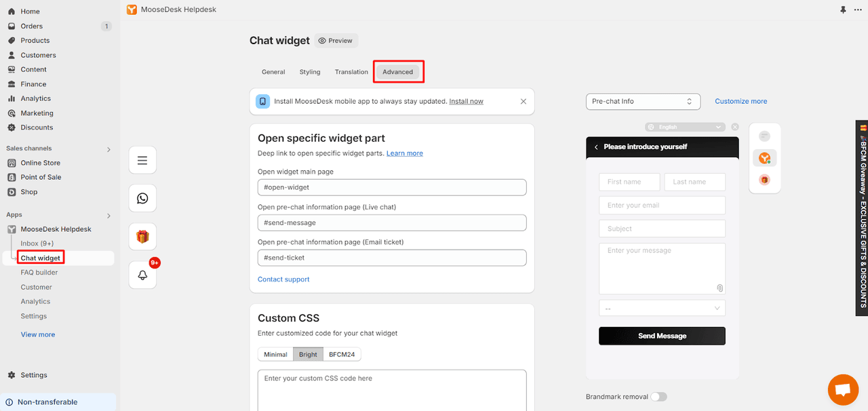Viewport: 868px width, 411px height.
Task: Click the custom CSS code input field
Action: [392, 390]
